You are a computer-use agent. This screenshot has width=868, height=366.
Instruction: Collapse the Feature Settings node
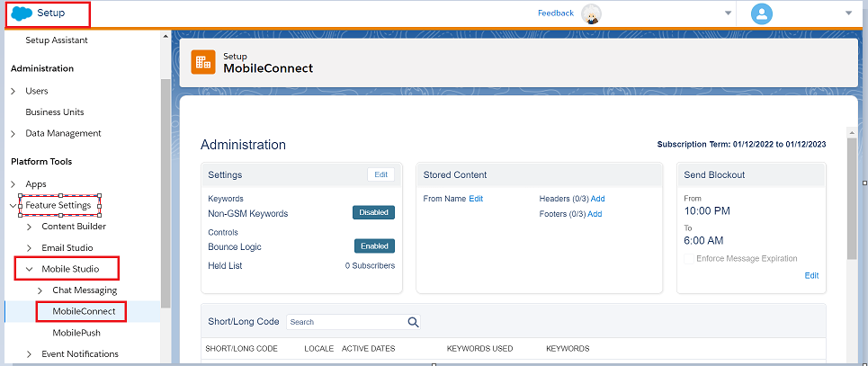point(13,205)
